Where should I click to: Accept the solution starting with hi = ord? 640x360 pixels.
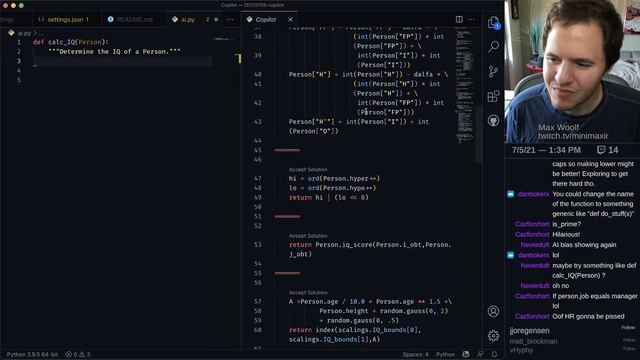(308, 169)
